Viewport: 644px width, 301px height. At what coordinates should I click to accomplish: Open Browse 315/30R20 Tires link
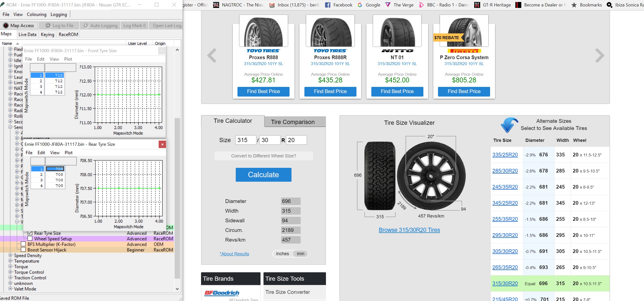pyautogui.click(x=409, y=230)
